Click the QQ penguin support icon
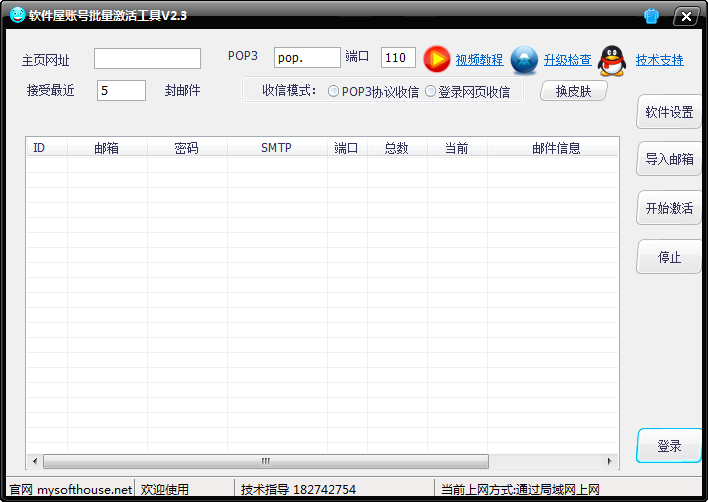 (x=612, y=60)
